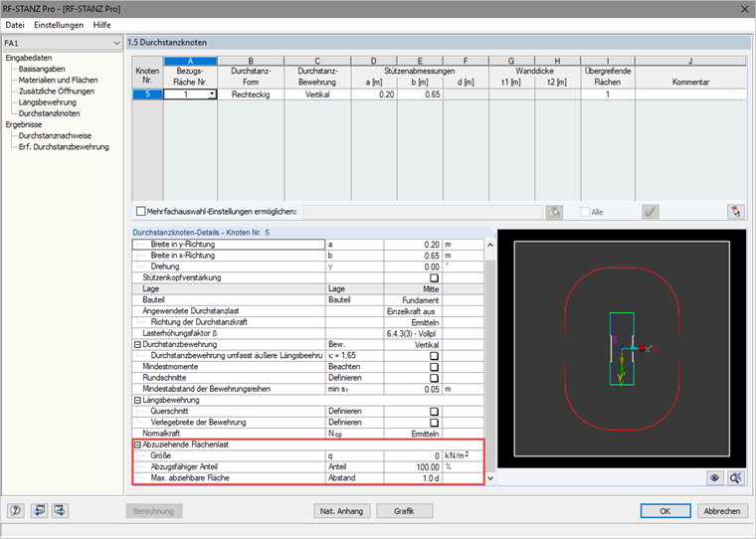Viewport: 756px width, 539px height.
Task: Select Materialien und Flächen tree item
Action: click(x=58, y=80)
